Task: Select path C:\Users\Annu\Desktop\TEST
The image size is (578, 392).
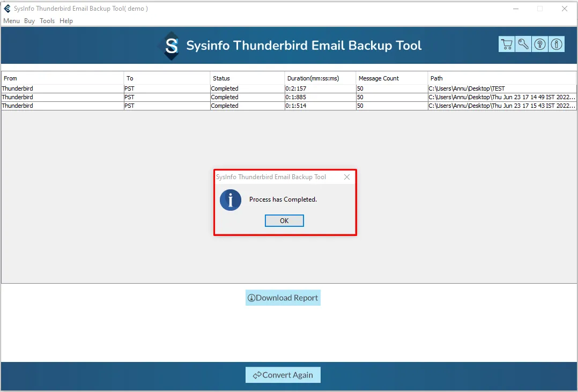Action: tap(502, 88)
